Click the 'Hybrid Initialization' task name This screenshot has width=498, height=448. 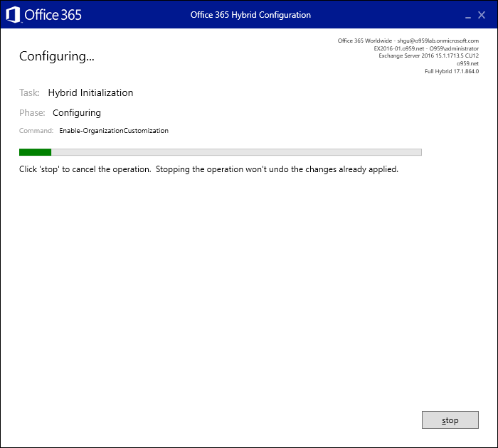(90, 92)
